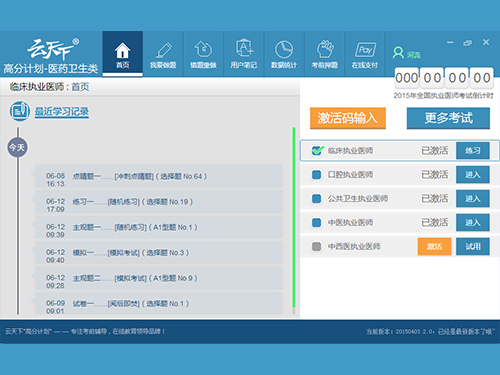
Task: Toggle the 口腔执业医师 checkbox
Action: click(316, 175)
